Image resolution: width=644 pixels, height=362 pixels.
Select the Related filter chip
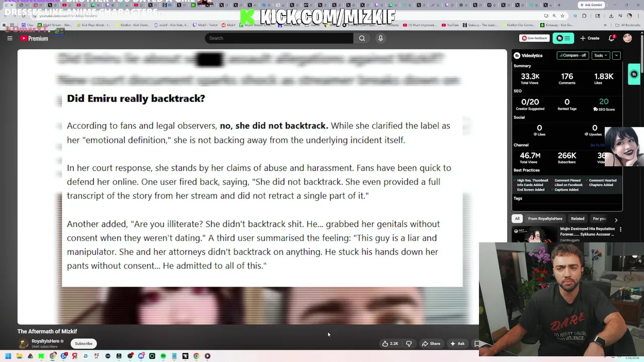pos(578,219)
